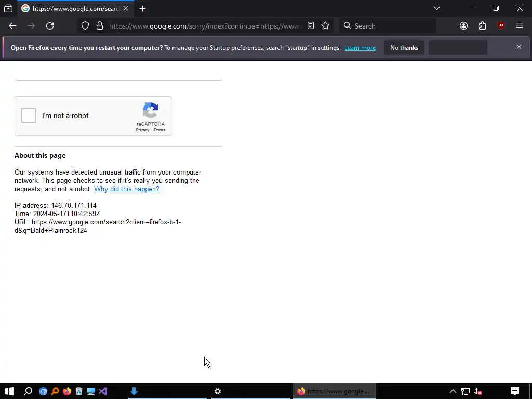Click the Time: 2024-05-17T10:42:59Z line
This screenshot has width=532, height=399.
point(57,214)
